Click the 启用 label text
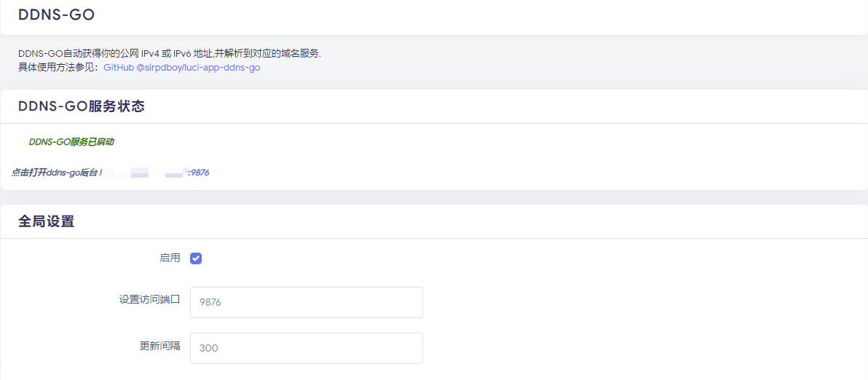This screenshot has width=868, height=380. [x=170, y=258]
